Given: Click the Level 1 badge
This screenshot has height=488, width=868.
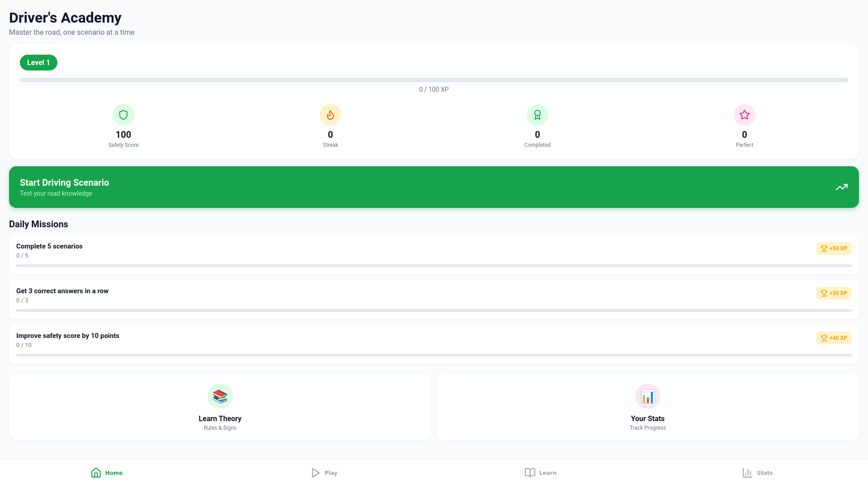Looking at the screenshot, I should [x=38, y=63].
